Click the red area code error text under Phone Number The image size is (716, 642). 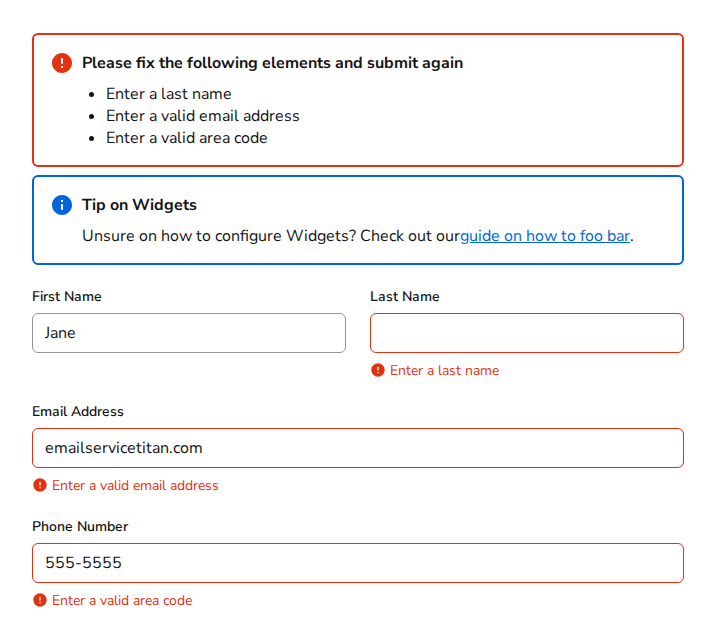[122, 600]
